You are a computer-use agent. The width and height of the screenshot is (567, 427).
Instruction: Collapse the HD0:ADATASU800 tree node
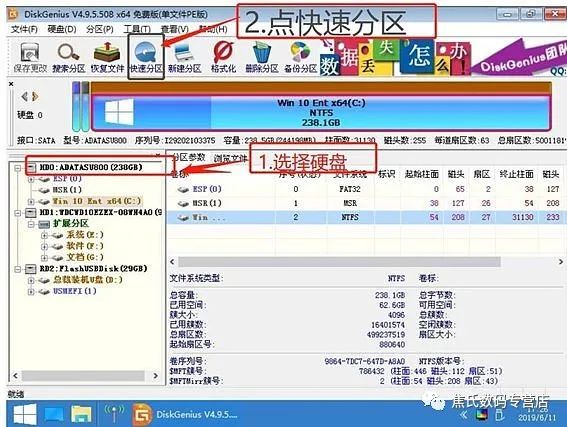(x=17, y=168)
